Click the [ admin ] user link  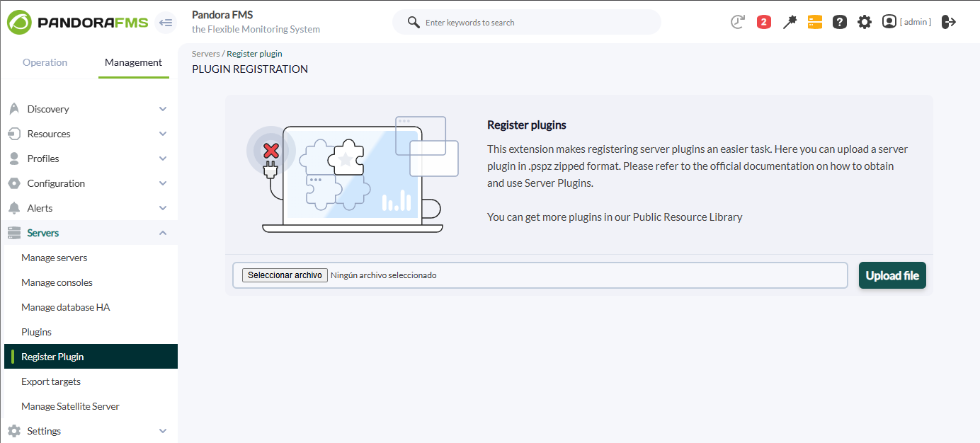(916, 22)
